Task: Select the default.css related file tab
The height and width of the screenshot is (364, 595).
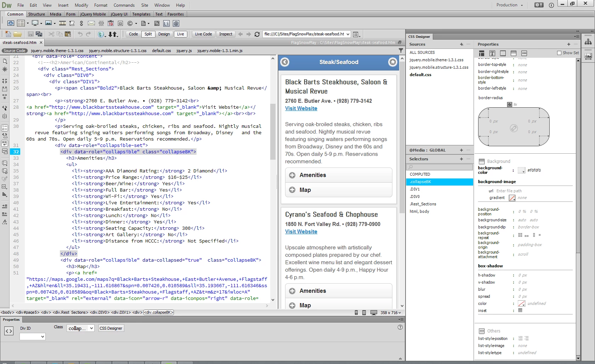Action: [x=161, y=51]
